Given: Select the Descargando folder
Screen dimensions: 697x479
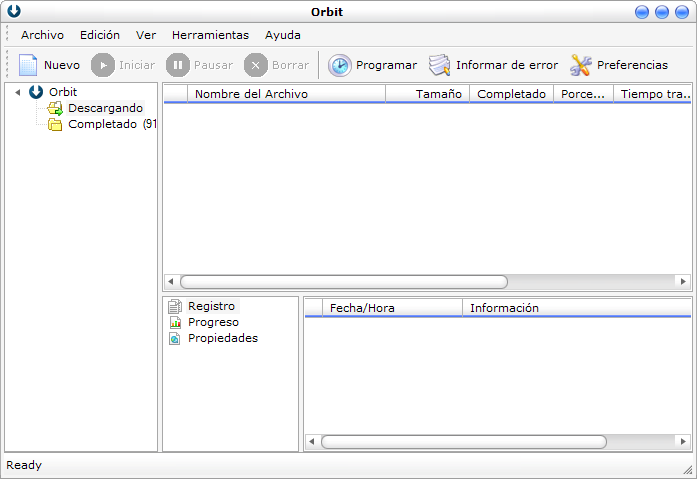Looking at the screenshot, I should (104, 108).
